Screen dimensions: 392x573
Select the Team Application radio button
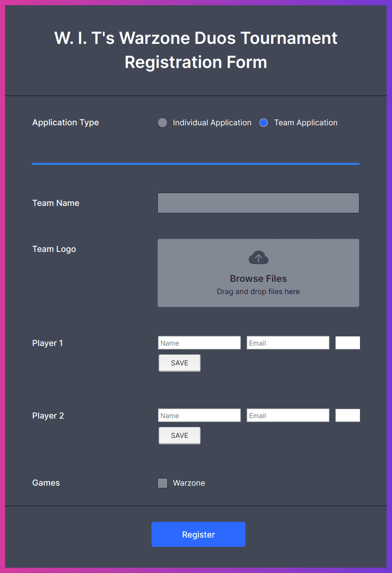263,123
